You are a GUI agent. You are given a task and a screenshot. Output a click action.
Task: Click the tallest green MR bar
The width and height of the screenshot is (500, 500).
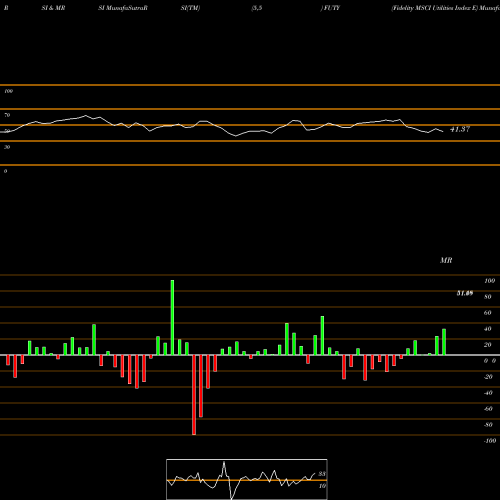(172, 317)
